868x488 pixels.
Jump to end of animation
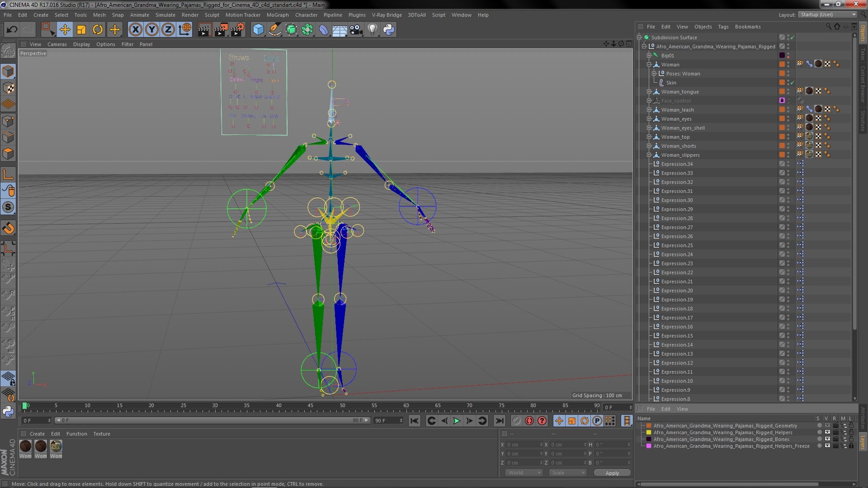499,421
